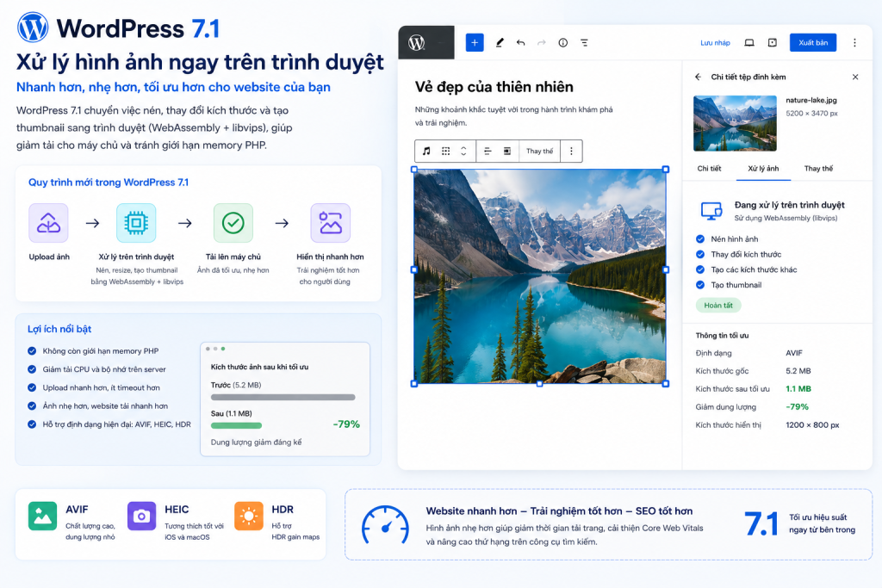
Task: Click the Xuất bản publish button
Action: pyautogui.click(x=813, y=43)
